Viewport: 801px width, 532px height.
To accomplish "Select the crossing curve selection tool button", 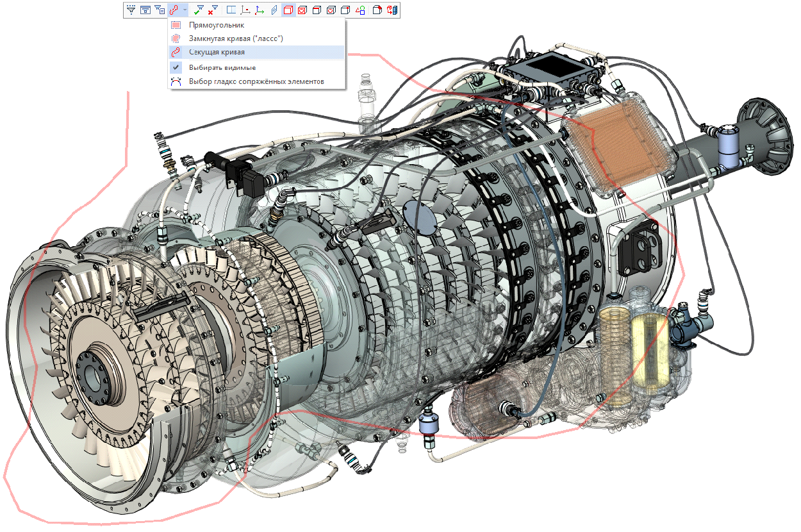I will 174,10.
